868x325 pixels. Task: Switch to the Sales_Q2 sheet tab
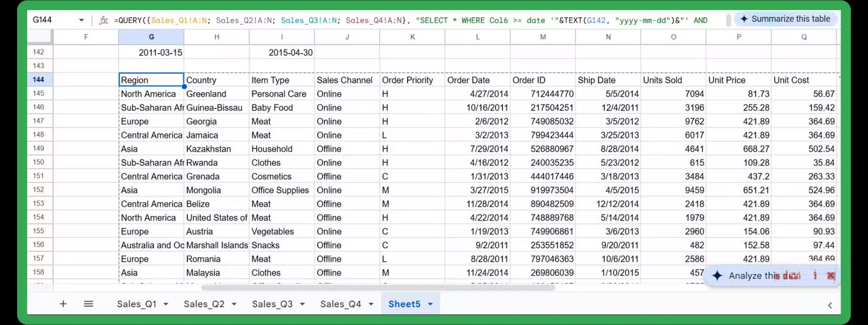pos(204,304)
